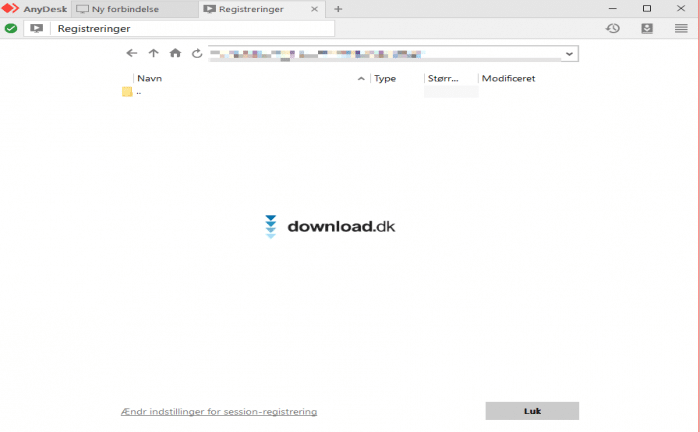Screen dimensions: 700x432
Task: Sort by the Type column
Action: (x=385, y=79)
